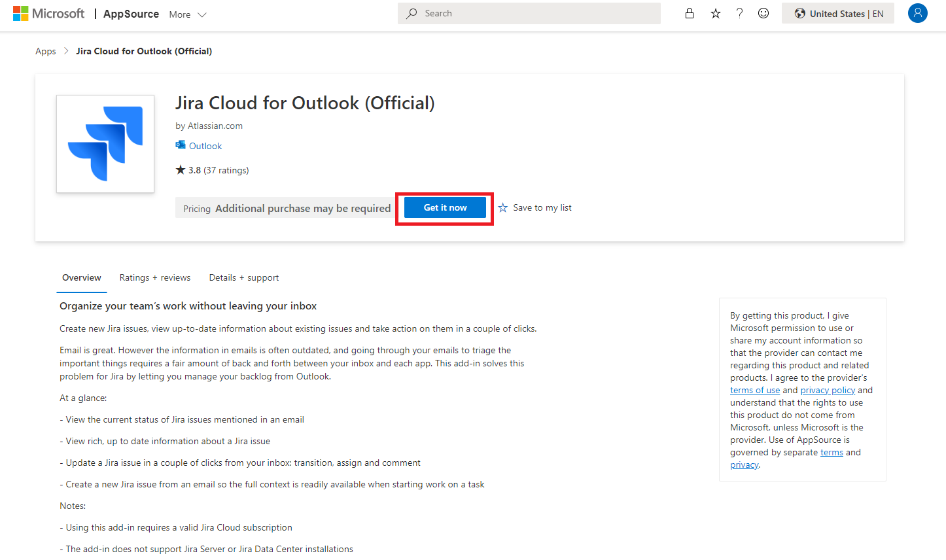Click the Outlook icon beside product link

point(181,145)
